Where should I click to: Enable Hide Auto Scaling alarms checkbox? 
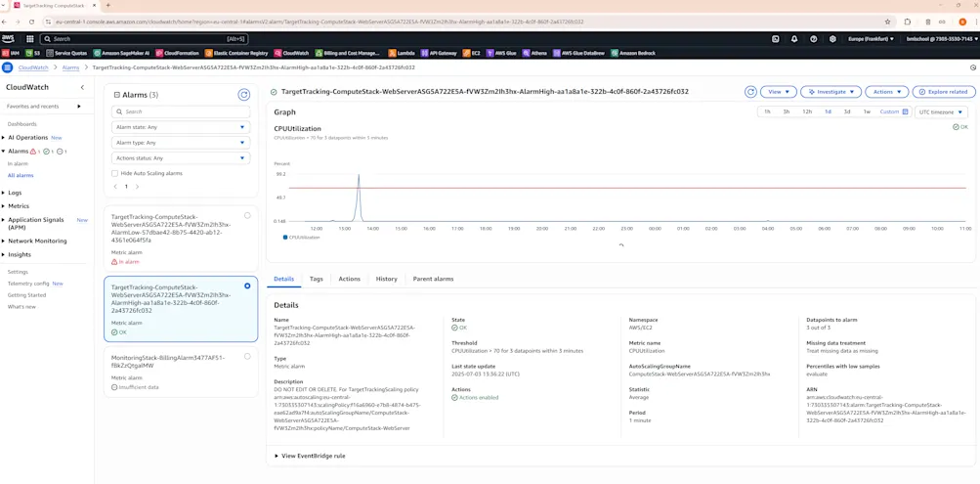pyautogui.click(x=114, y=173)
